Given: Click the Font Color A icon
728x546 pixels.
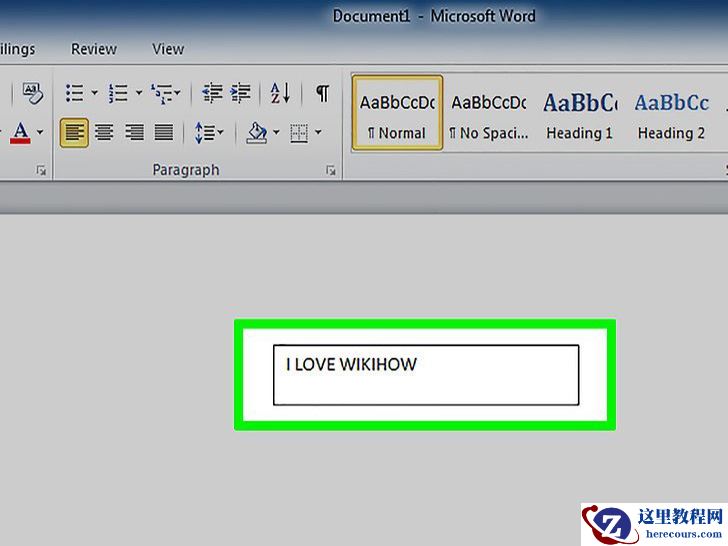Looking at the screenshot, I should point(20,133).
